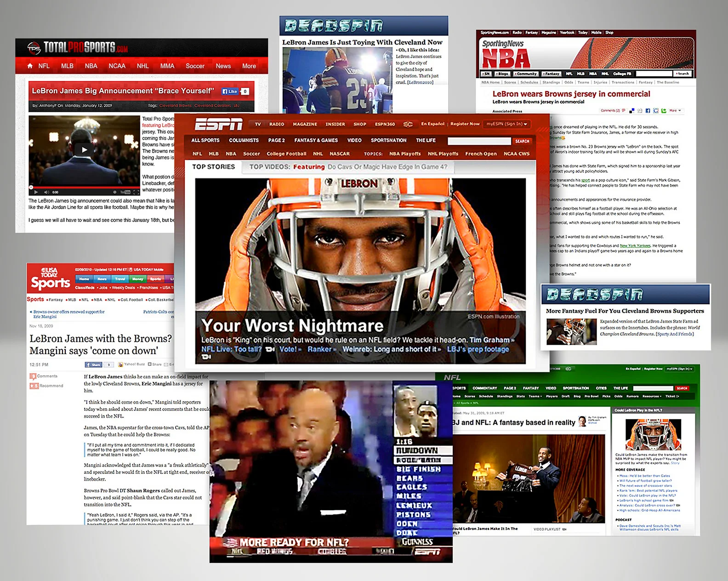Viewport: 728px width, 581px height.
Task: Open the More menu in TotalProSports navigation
Action: [249, 66]
